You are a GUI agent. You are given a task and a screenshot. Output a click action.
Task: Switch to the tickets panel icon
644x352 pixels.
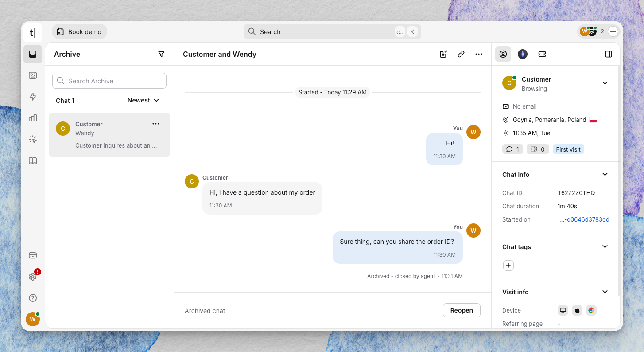(542, 54)
